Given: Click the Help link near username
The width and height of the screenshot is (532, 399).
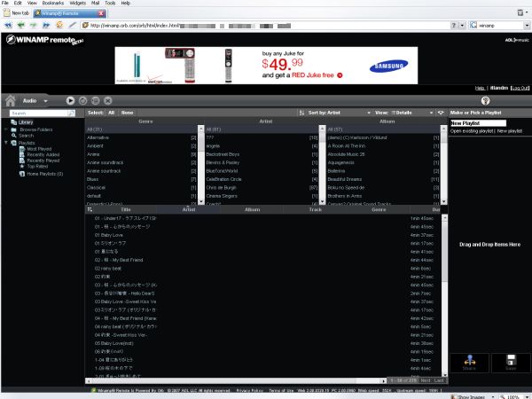Looking at the screenshot, I should tap(480, 88).
